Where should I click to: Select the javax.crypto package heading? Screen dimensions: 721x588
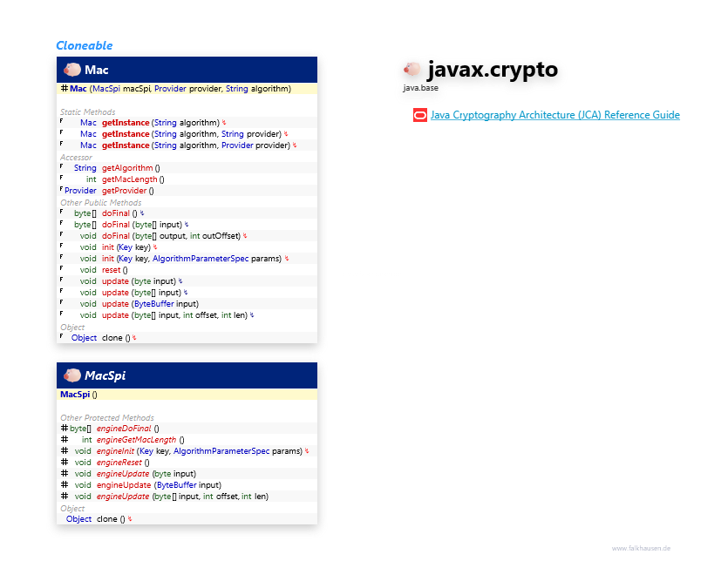click(x=493, y=70)
